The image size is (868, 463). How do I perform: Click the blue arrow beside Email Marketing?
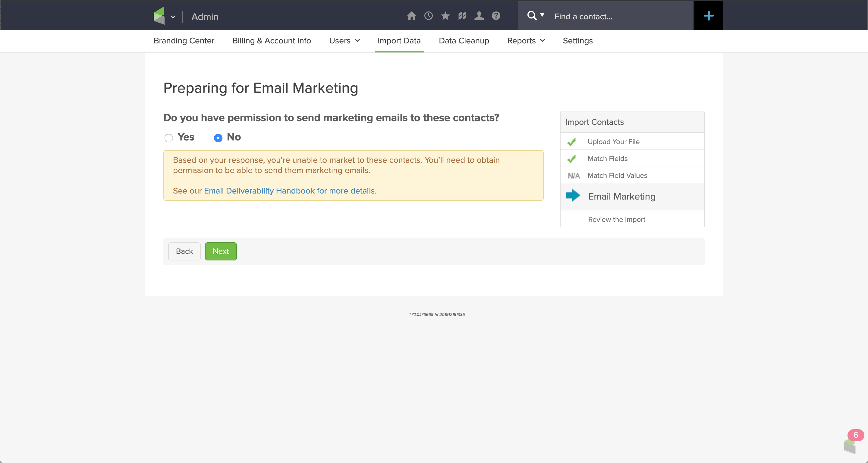click(x=573, y=195)
